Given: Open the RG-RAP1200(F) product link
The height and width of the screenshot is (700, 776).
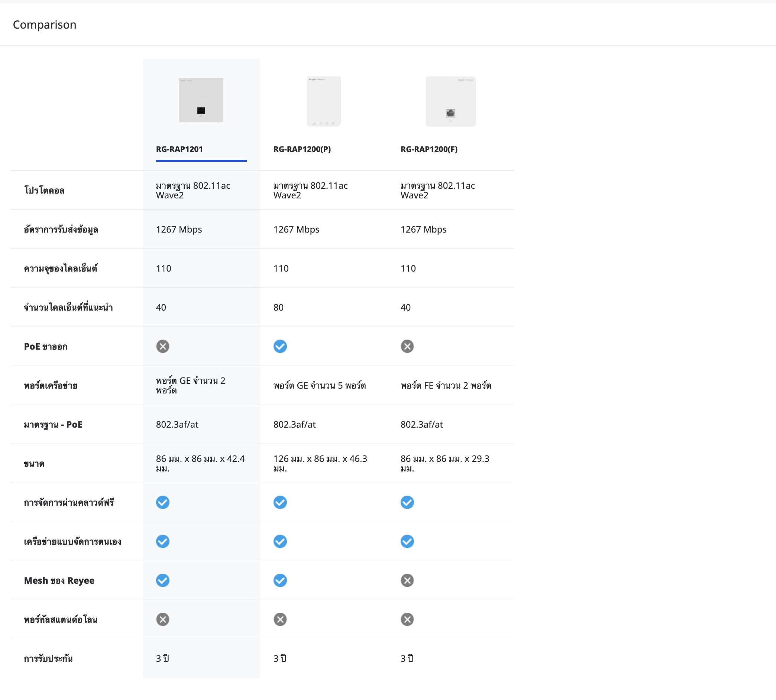Looking at the screenshot, I should pos(429,149).
